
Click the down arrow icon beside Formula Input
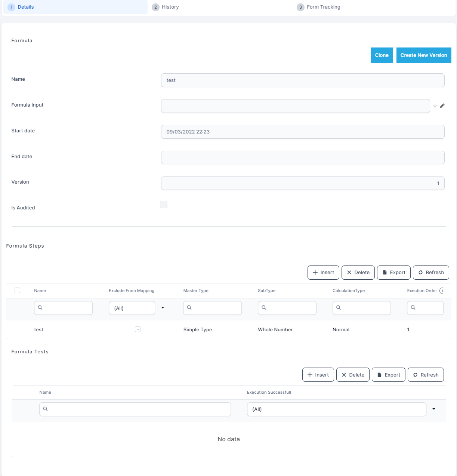coord(435,106)
